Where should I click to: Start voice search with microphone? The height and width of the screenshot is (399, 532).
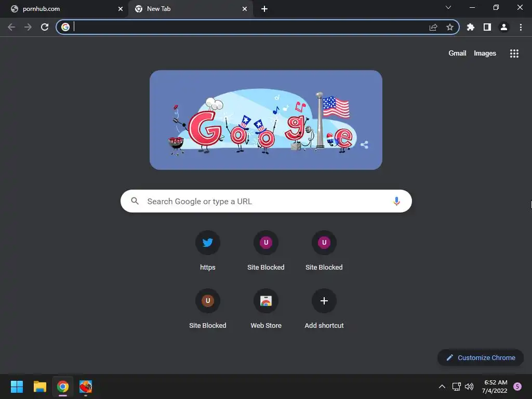396,201
